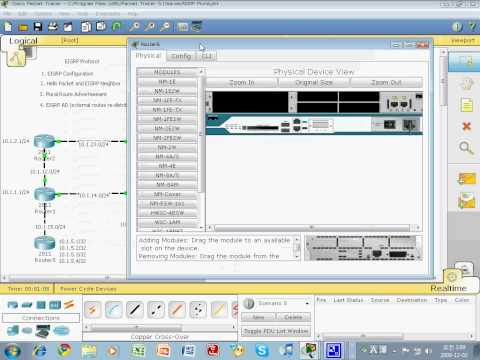Click the New scenario button

point(258,317)
